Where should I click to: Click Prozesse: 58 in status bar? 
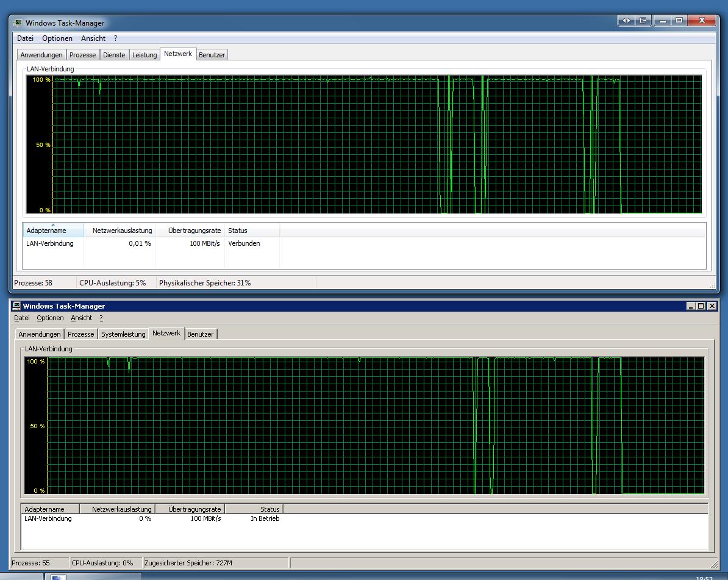(x=33, y=283)
